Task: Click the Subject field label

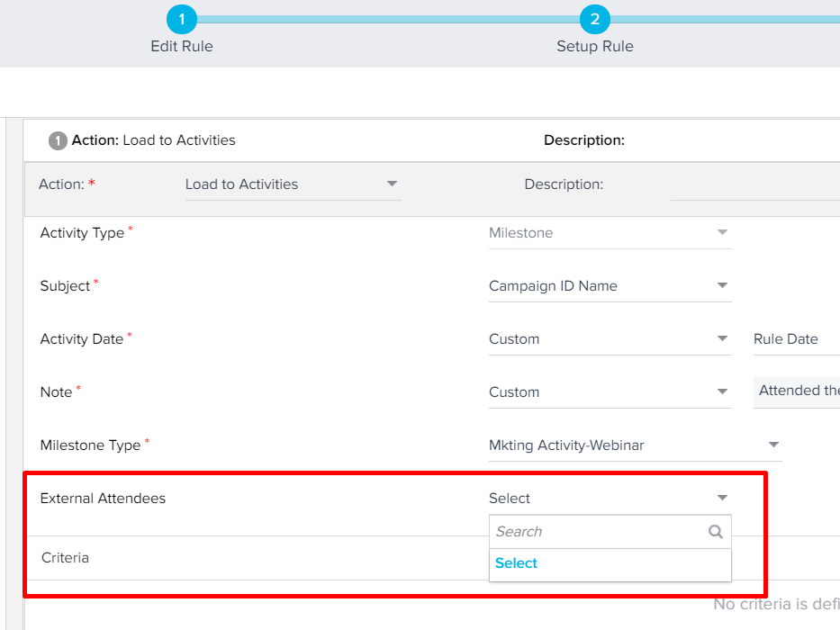Action: pyautogui.click(x=65, y=286)
